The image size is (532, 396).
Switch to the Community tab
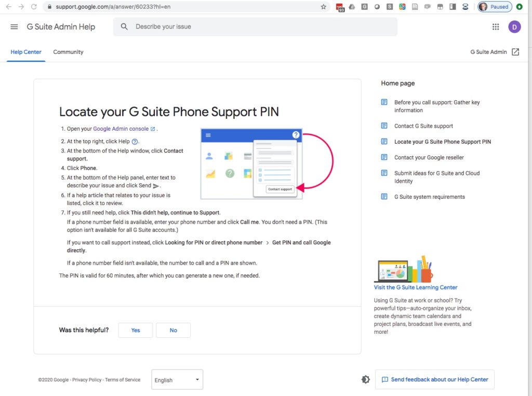click(x=68, y=52)
